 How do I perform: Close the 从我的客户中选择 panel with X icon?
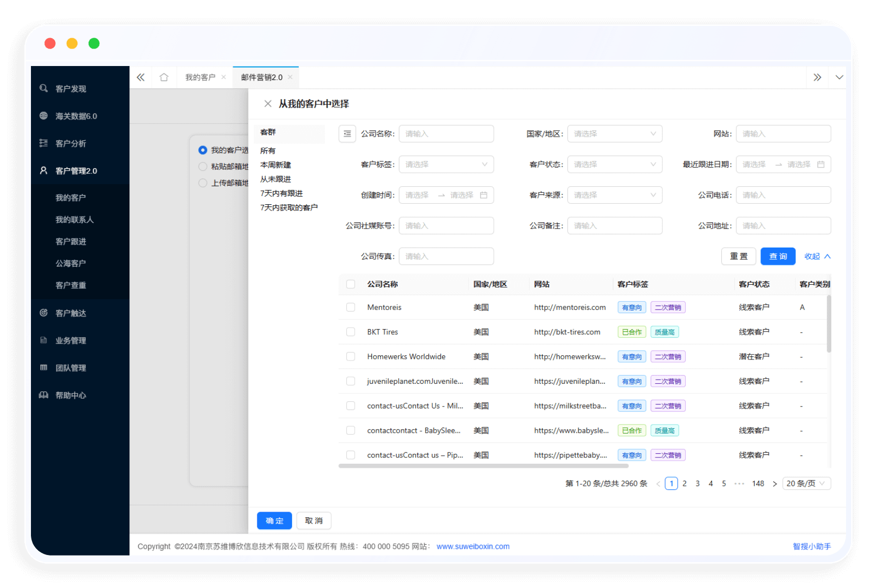[x=268, y=104]
